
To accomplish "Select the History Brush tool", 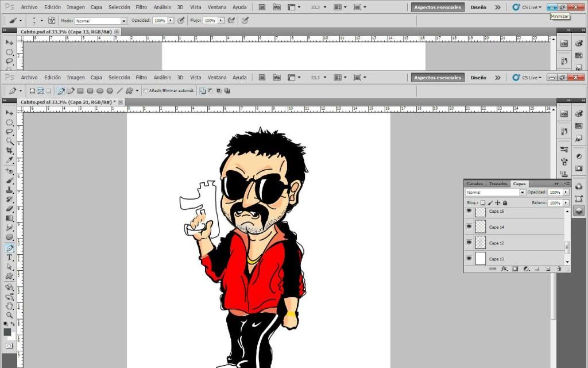I will (x=9, y=200).
